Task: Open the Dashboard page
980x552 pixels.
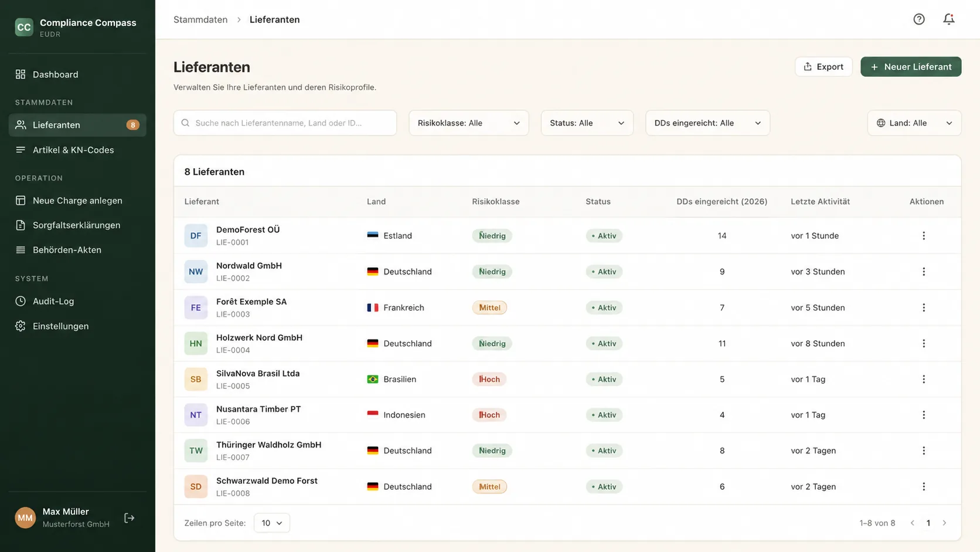Action: [77, 74]
